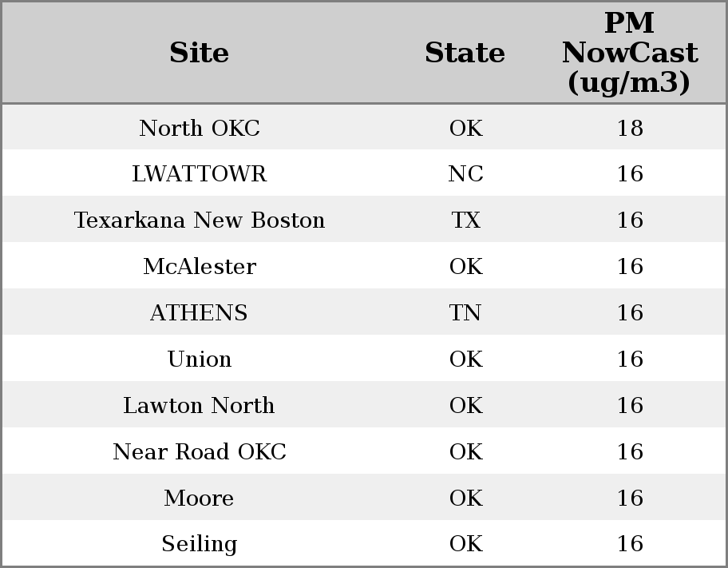This screenshot has height=568, width=728.
Task: Select the Texarkana New Boston cell
Action: pos(200,220)
